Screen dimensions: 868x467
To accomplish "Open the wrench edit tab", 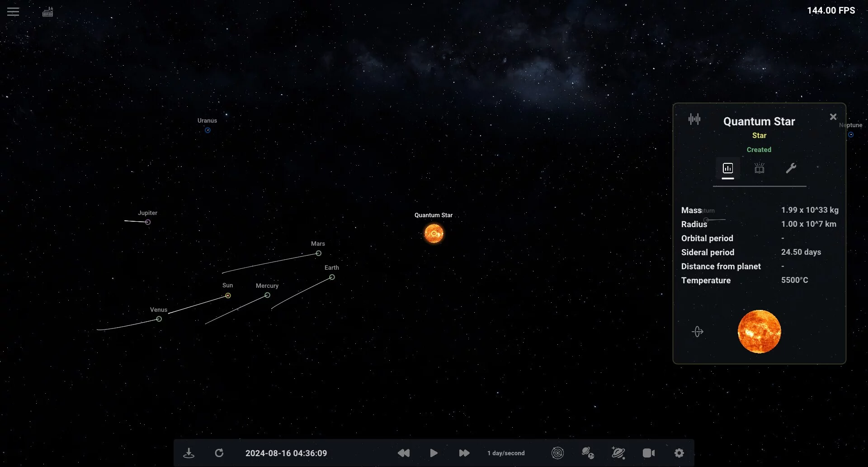I will pyautogui.click(x=791, y=168).
